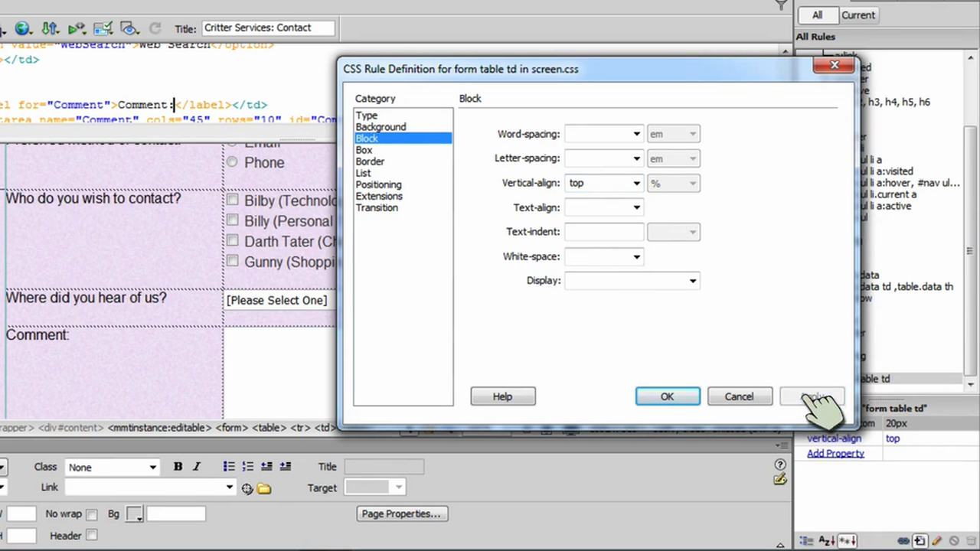Viewport: 980px width, 551px height.
Task: Switch to the Current tab in CSS panel
Action: tap(857, 15)
